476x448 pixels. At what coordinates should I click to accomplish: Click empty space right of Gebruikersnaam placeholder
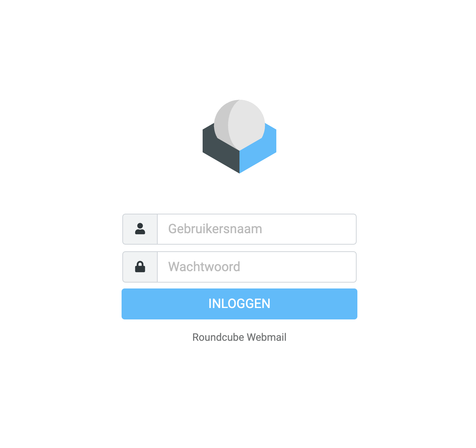[x=309, y=229]
